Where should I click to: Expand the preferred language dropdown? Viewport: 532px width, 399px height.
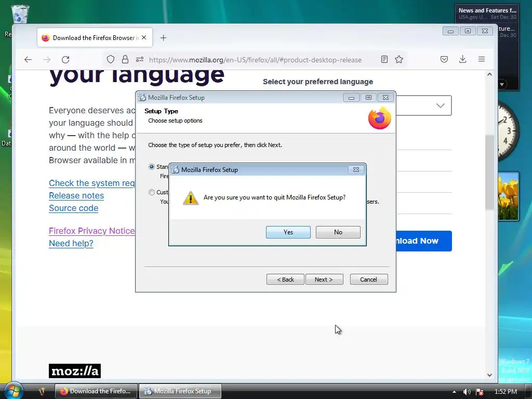(440, 105)
